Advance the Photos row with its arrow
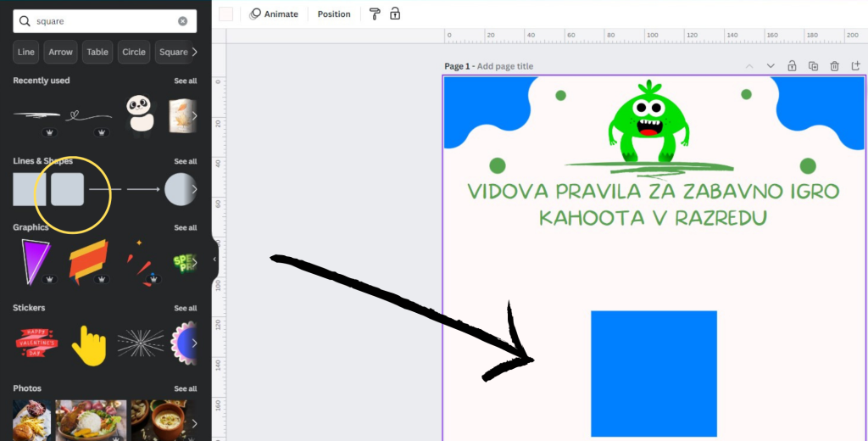The height and width of the screenshot is (441, 868). [x=194, y=423]
